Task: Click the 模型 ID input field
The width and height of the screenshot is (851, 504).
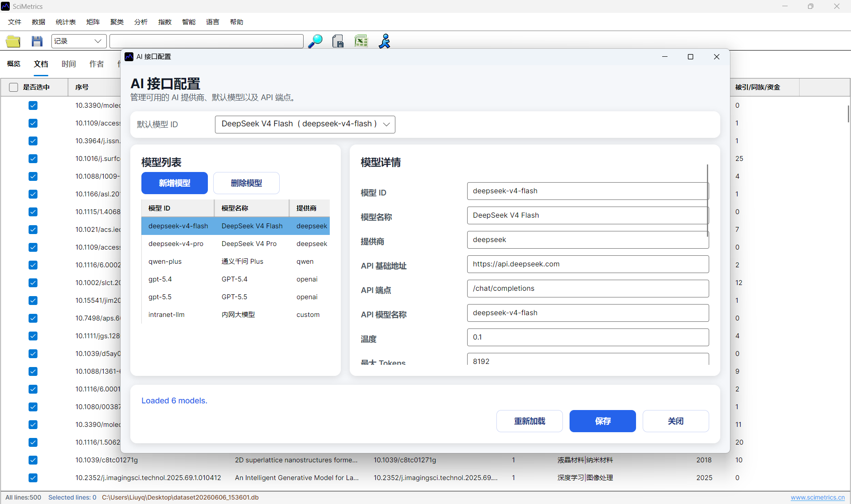Action: point(587,191)
